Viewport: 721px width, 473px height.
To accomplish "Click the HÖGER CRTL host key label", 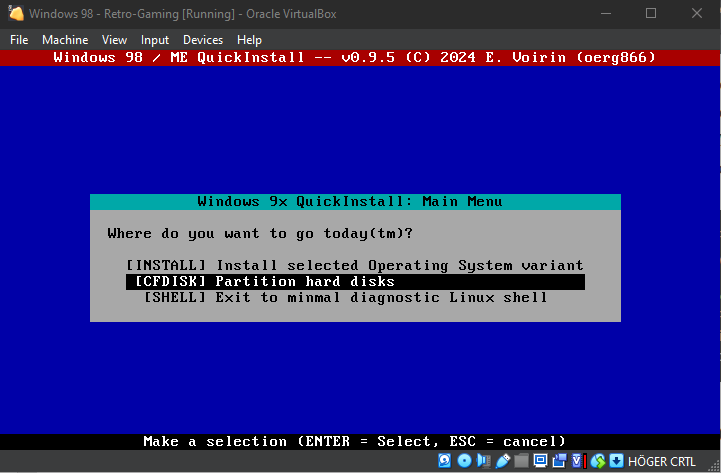I will [x=662, y=461].
